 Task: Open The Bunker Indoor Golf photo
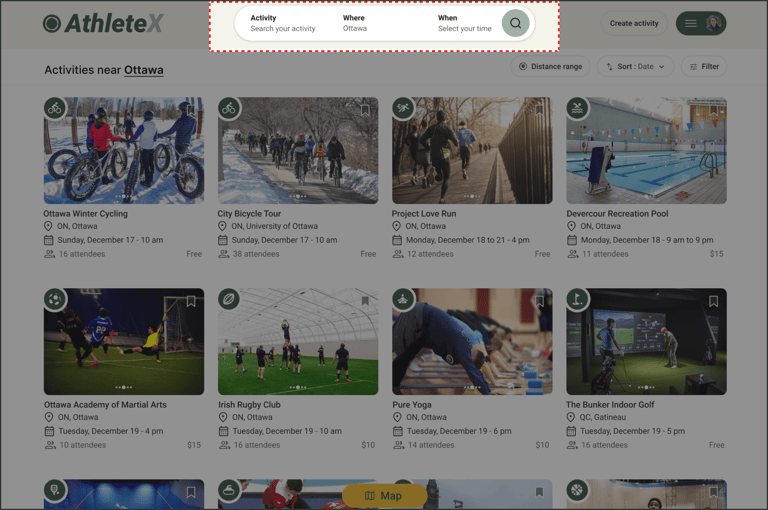point(647,341)
